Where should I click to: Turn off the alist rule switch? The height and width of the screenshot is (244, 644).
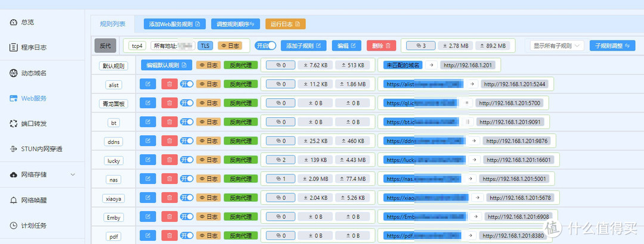tap(187, 84)
